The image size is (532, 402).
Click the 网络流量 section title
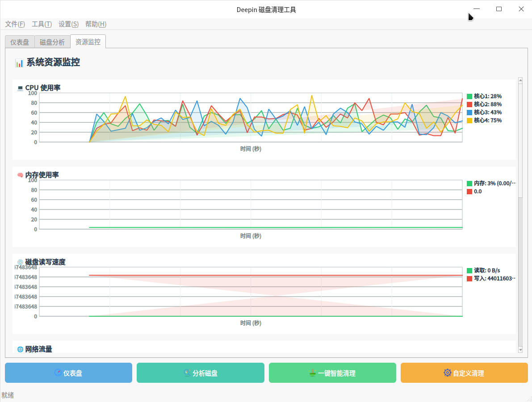tap(39, 349)
